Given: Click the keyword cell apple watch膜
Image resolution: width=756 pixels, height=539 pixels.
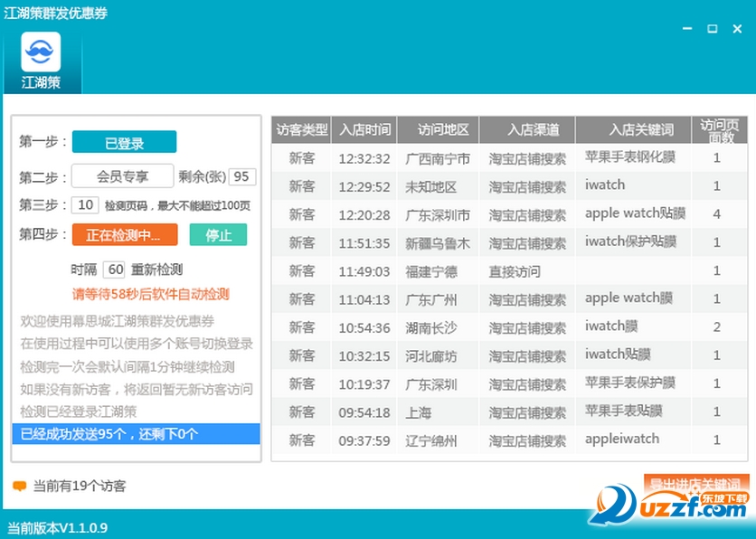Looking at the screenshot, I should (x=628, y=298).
